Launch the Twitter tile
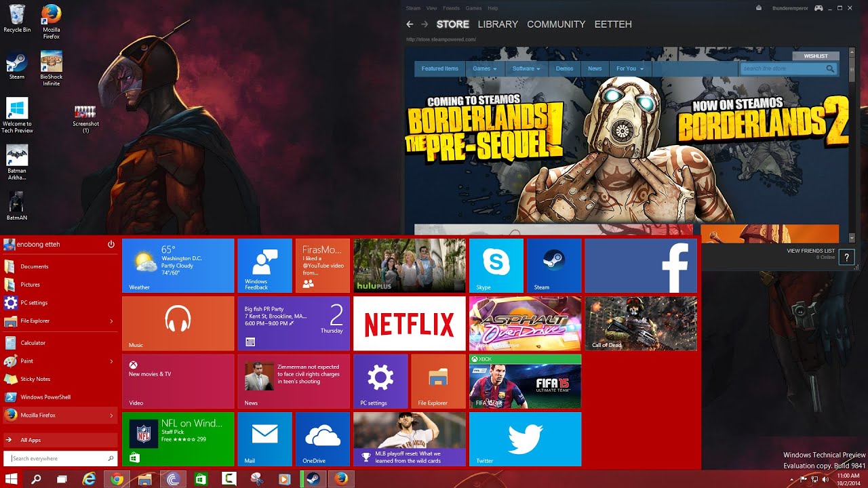 [x=525, y=439]
